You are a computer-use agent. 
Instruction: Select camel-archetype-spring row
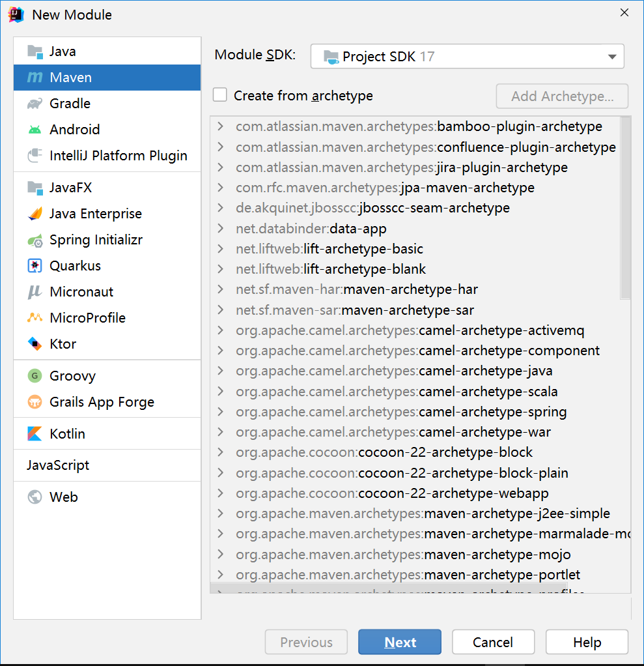tap(415, 412)
